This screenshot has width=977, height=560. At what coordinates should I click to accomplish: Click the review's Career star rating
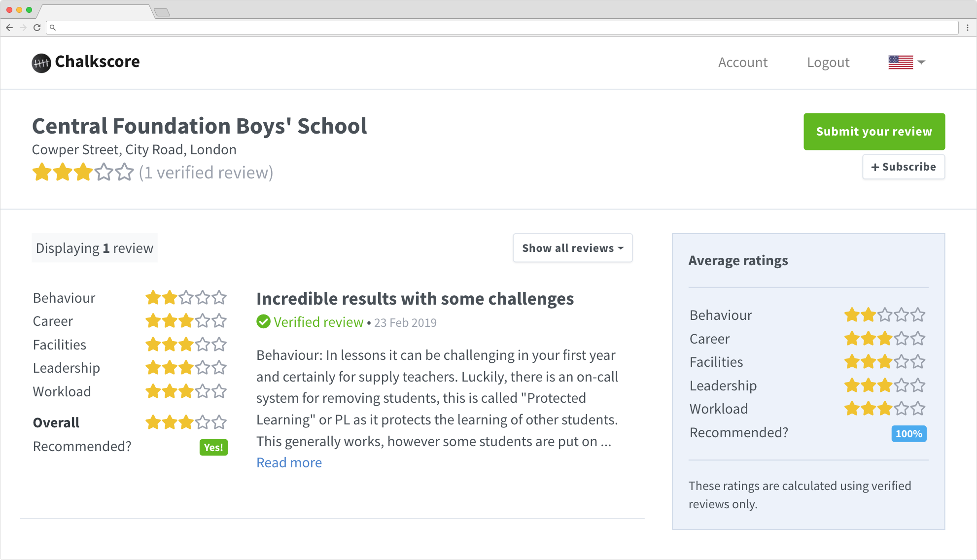pos(186,321)
